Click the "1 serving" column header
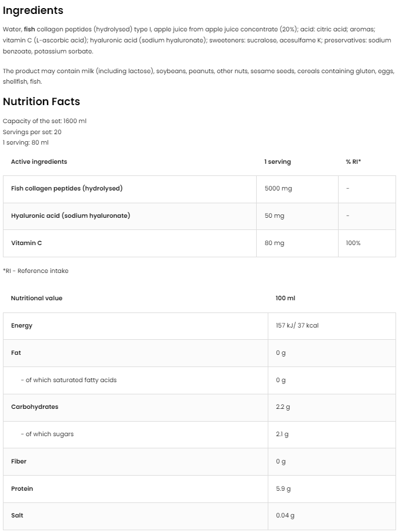The height and width of the screenshot is (532, 399). tap(278, 161)
